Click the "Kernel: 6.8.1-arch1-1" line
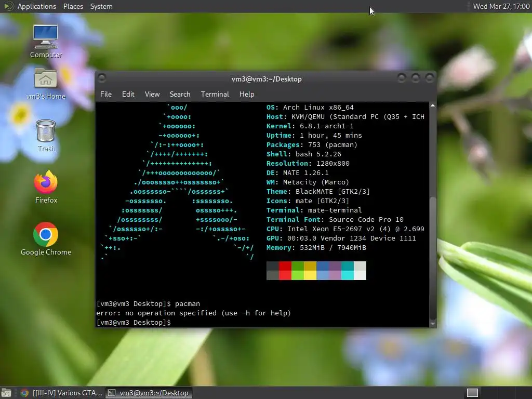 click(310, 126)
